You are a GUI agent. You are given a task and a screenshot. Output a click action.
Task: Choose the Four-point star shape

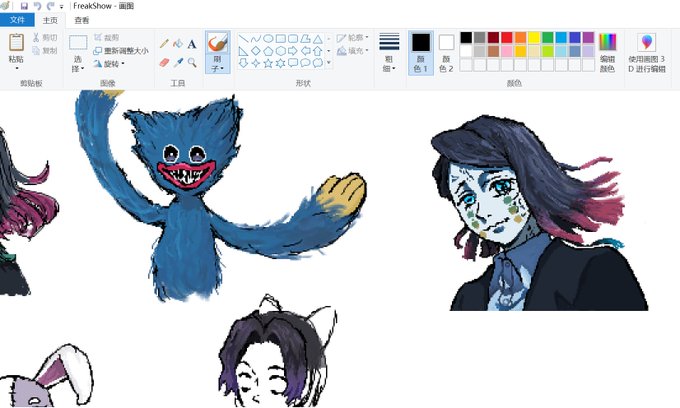pos(256,63)
